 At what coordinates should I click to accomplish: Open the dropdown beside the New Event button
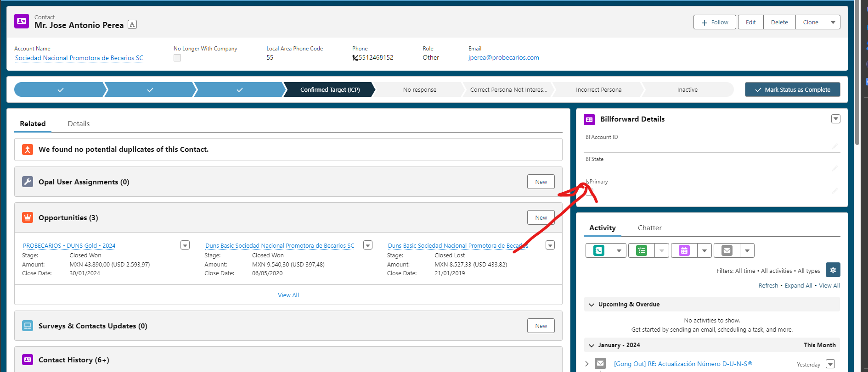click(705, 250)
